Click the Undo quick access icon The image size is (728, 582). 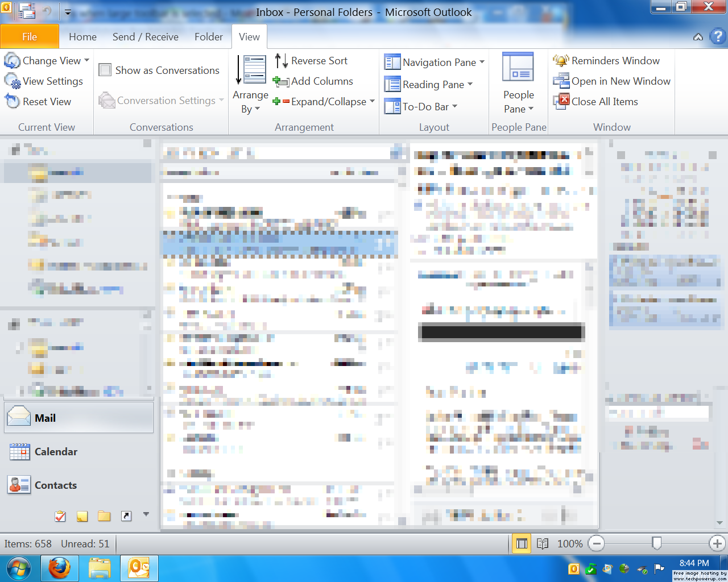point(48,11)
